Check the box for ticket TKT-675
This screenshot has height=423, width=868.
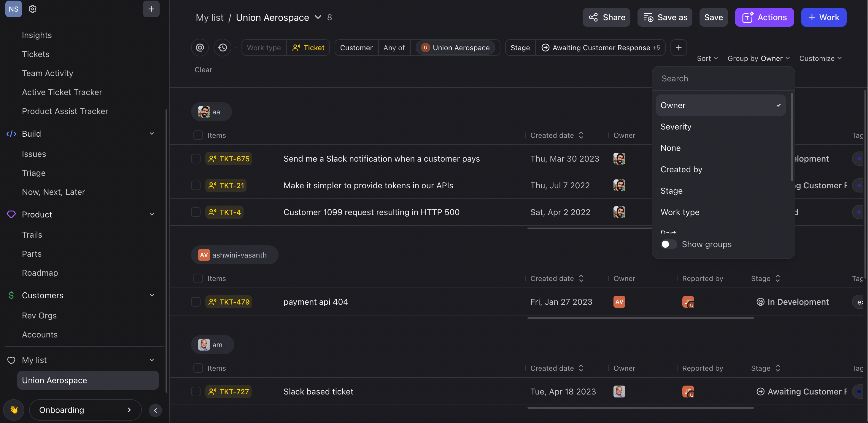coord(196,159)
